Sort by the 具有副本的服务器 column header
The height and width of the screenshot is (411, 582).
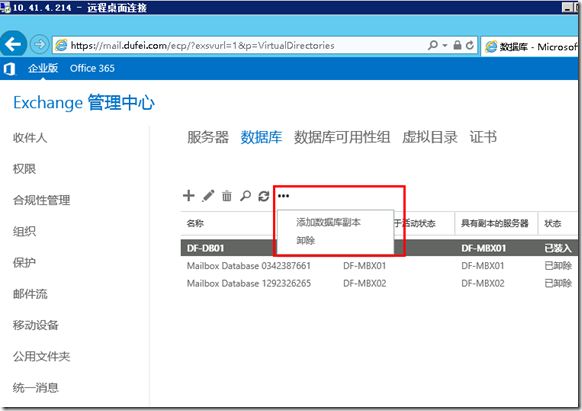point(494,223)
